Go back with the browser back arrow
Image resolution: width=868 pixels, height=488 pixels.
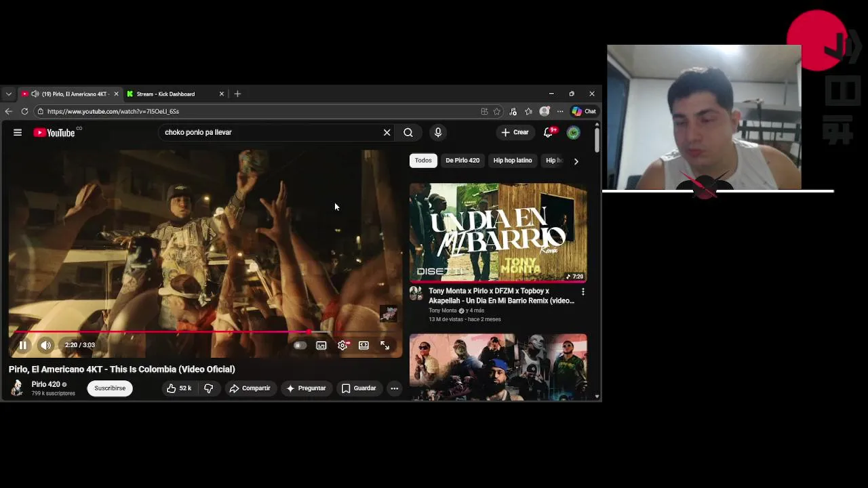coord(8,111)
